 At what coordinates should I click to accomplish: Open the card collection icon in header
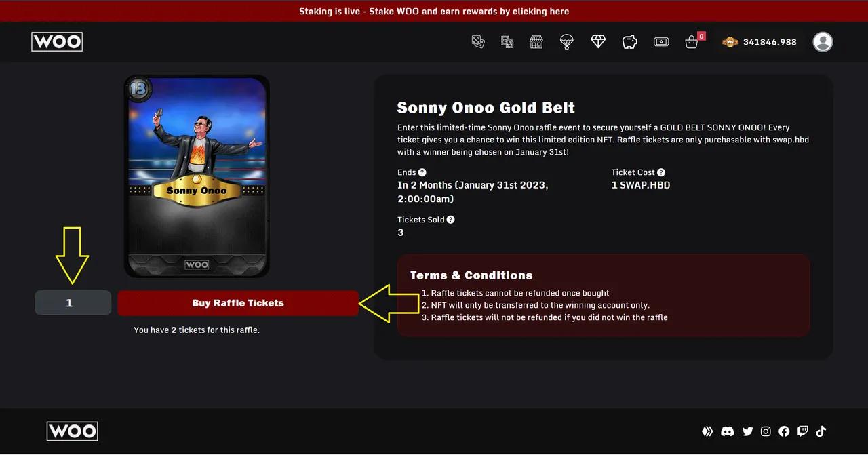coord(507,42)
